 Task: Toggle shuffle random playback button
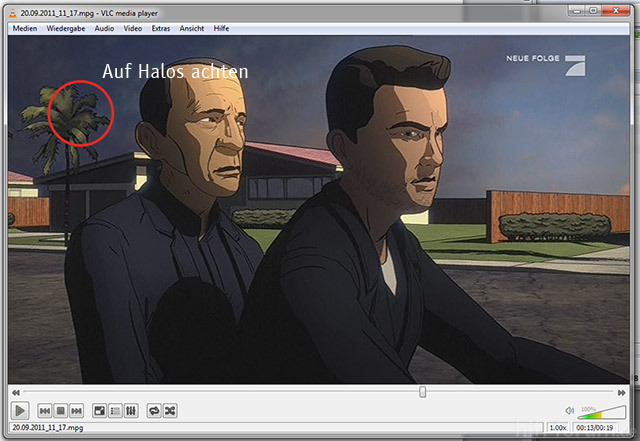pyautogui.click(x=170, y=411)
